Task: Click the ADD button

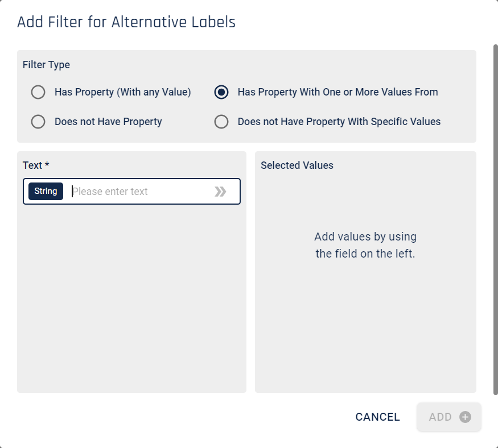Action: click(449, 417)
